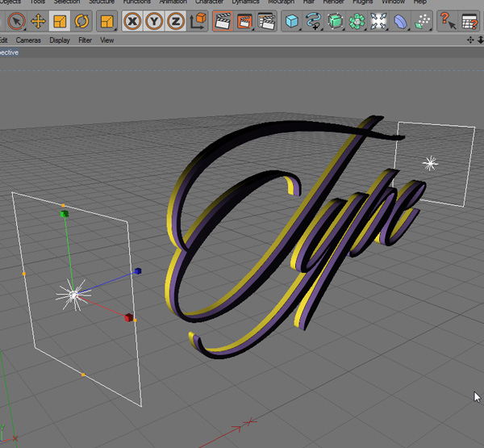This screenshot has width=484, height=448.
Task: Click the green Y-axis handle on the light
Action: (x=65, y=214)
